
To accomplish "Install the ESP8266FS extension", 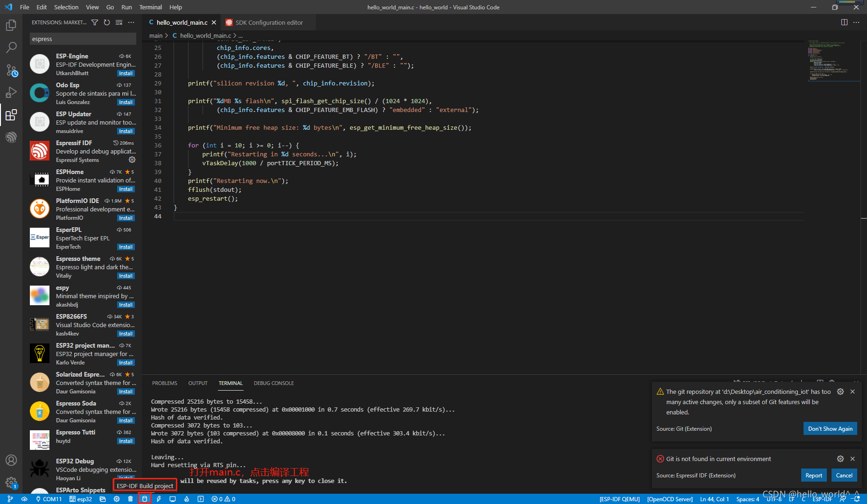I will (126, 334).
